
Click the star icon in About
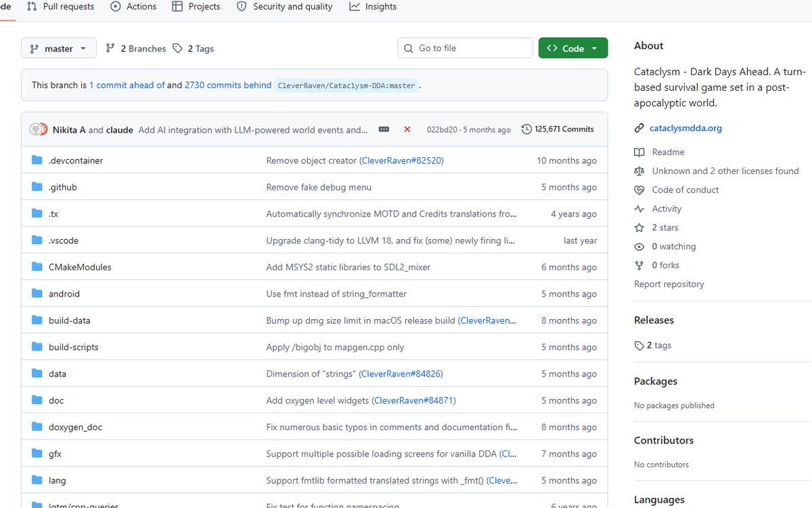639,228
